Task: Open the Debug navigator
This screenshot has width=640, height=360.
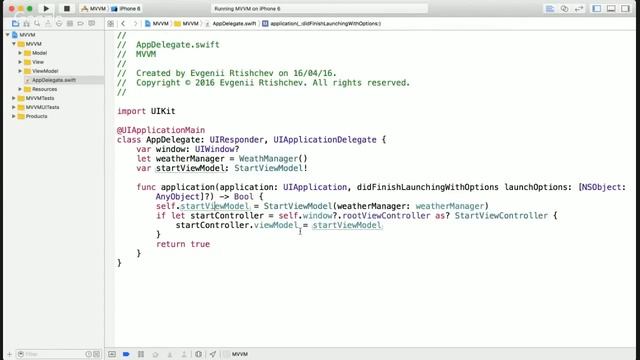Action: click(70, 24)
